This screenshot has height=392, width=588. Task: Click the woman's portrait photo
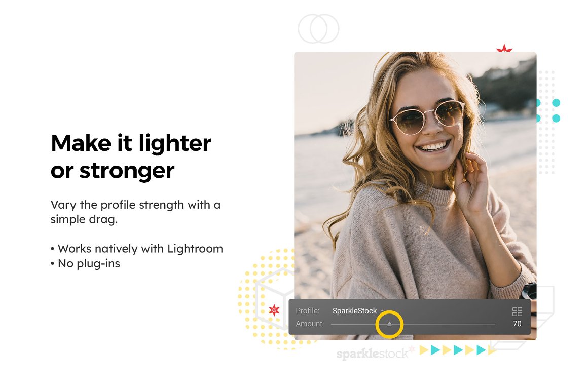415,175
